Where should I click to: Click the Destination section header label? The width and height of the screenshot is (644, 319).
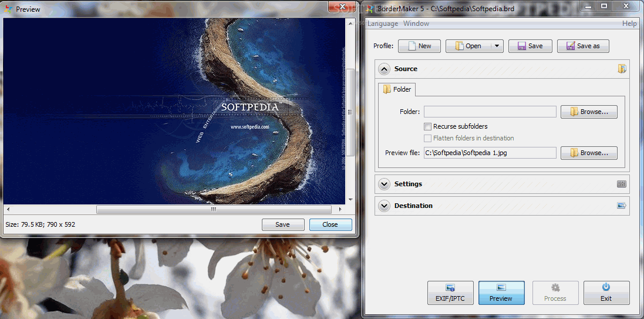tap(414, 206)
